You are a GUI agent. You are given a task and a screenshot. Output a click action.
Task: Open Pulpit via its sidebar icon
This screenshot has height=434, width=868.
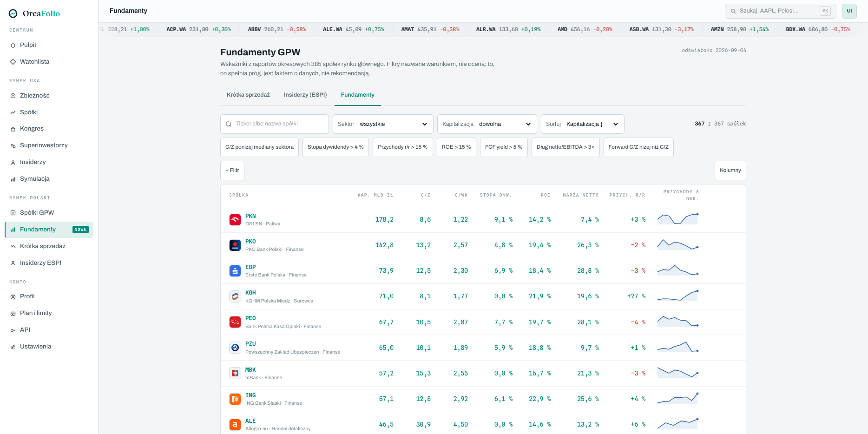[13, 45]
